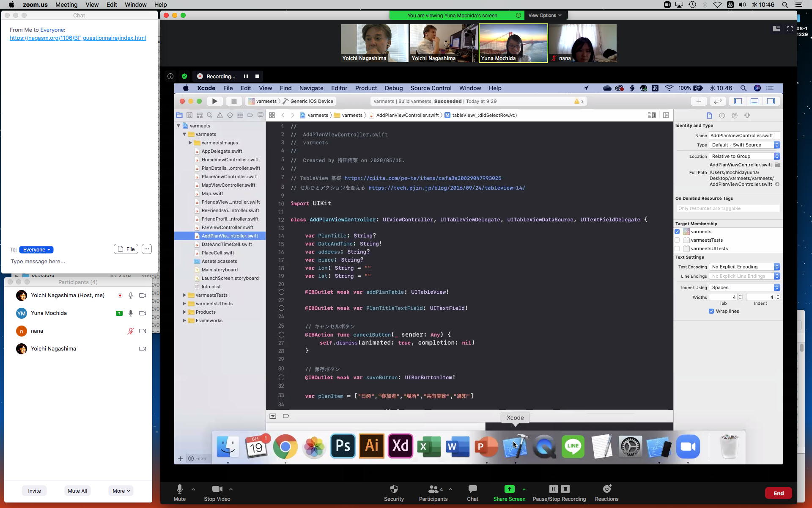Click the Stop Video camera icon
This screenshot has height=508, width=812.
coord(217,489)
